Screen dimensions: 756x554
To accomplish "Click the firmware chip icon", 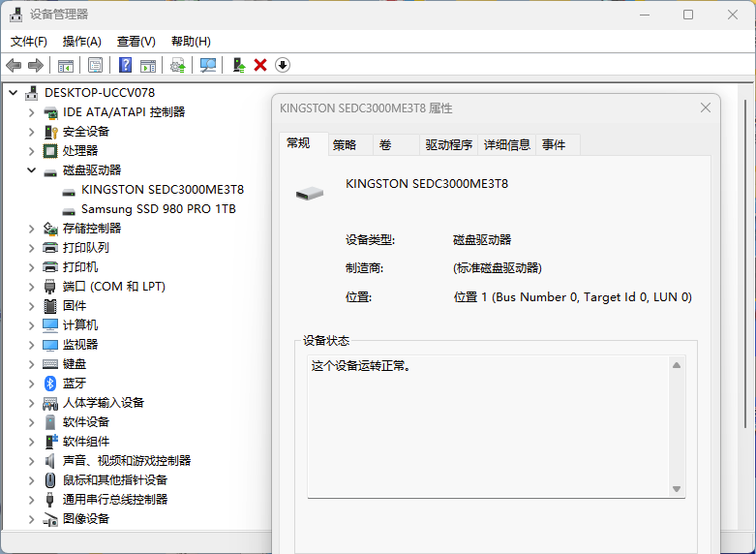I will click(50, 306).
